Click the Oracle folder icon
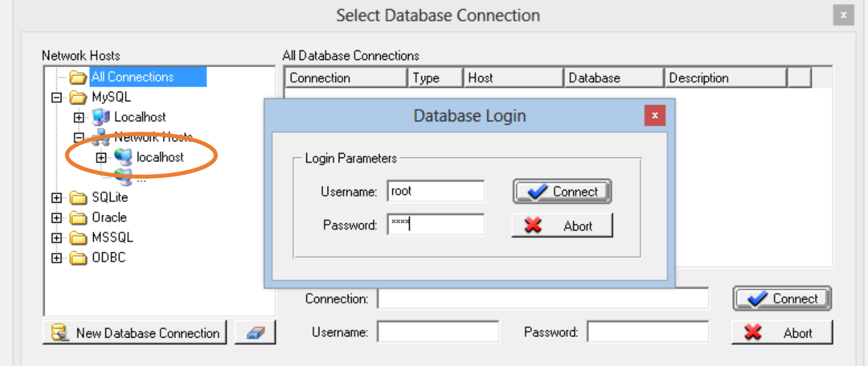This screenshot has height=366, width=868. point(78,218)
